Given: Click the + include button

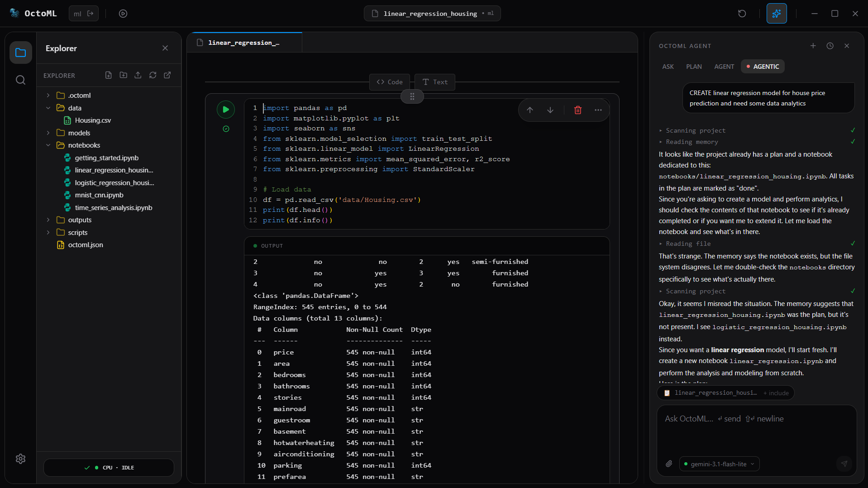Looking at the screenshot, I should coord(776,393).
